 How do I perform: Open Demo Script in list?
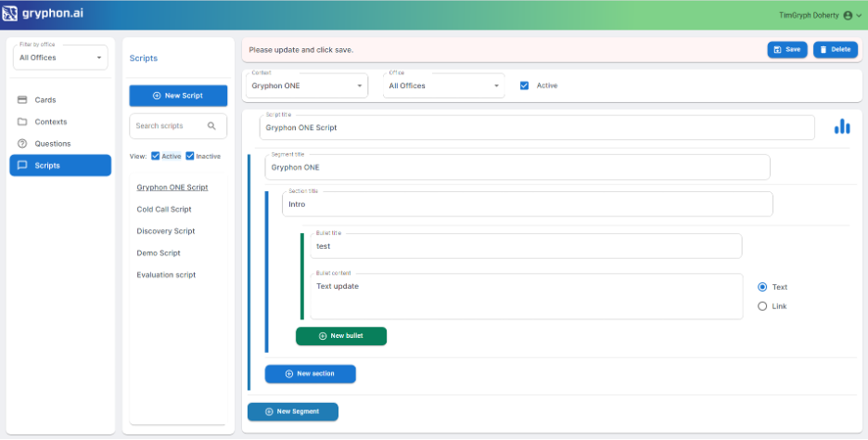(x=159, y=252)
